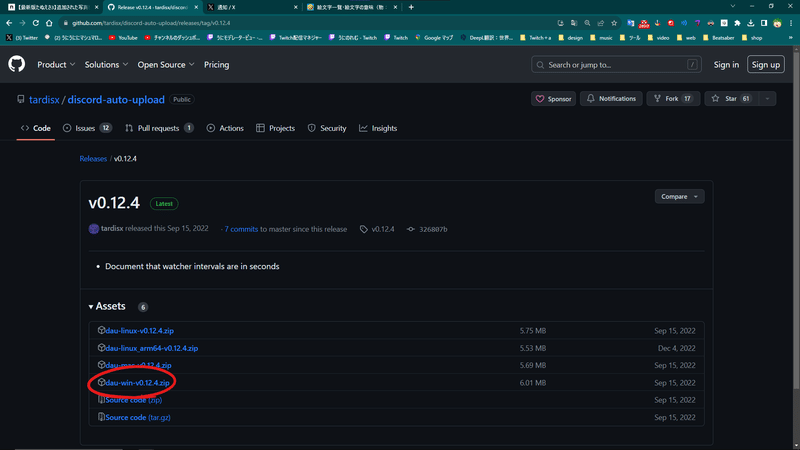Open the browser extensions puzzle icon
800x450 pixels.
(737, 23)
